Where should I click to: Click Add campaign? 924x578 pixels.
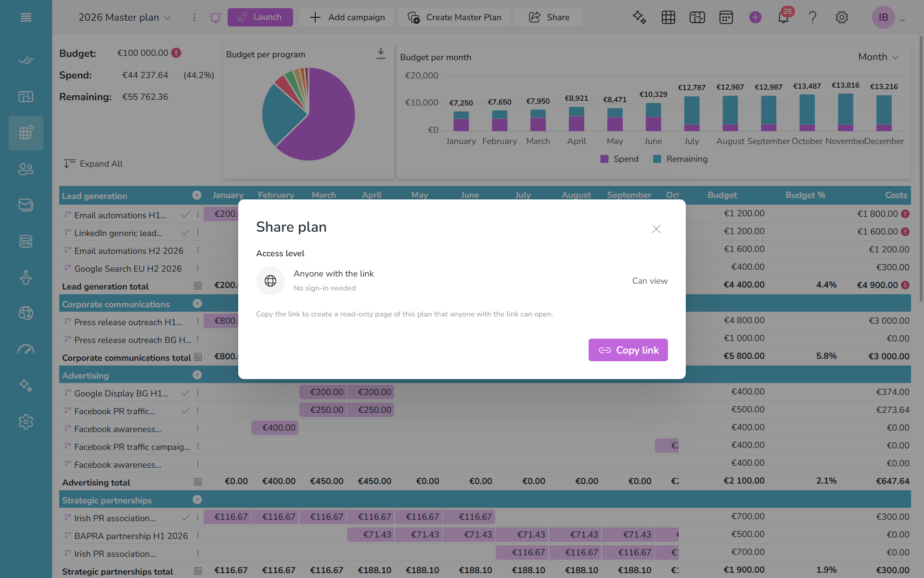tap(346, 17)
